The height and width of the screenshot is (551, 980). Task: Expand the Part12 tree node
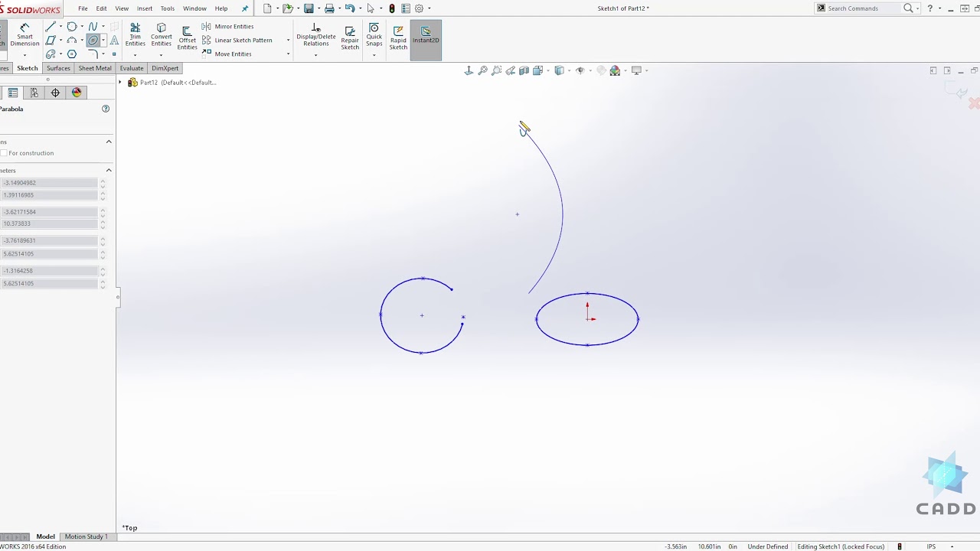pos(120,83)
